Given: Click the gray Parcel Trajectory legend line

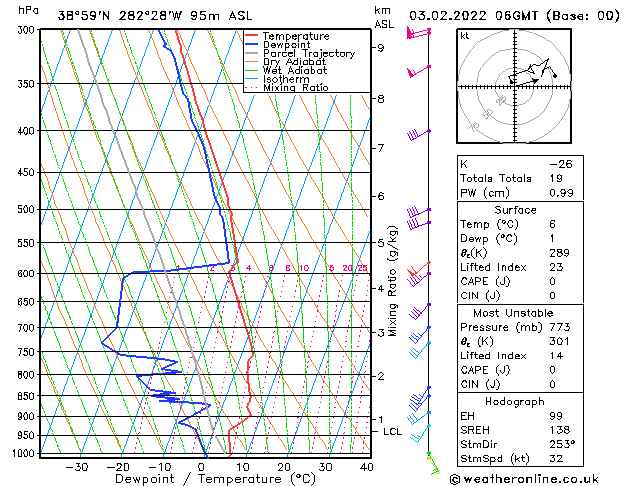Looking at the screenshot, I should pyautogui.click(x=252, y=53).
